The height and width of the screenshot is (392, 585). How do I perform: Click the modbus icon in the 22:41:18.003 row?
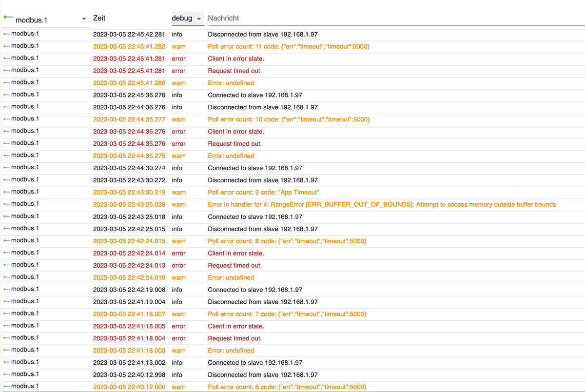click(x=7, y=350)
